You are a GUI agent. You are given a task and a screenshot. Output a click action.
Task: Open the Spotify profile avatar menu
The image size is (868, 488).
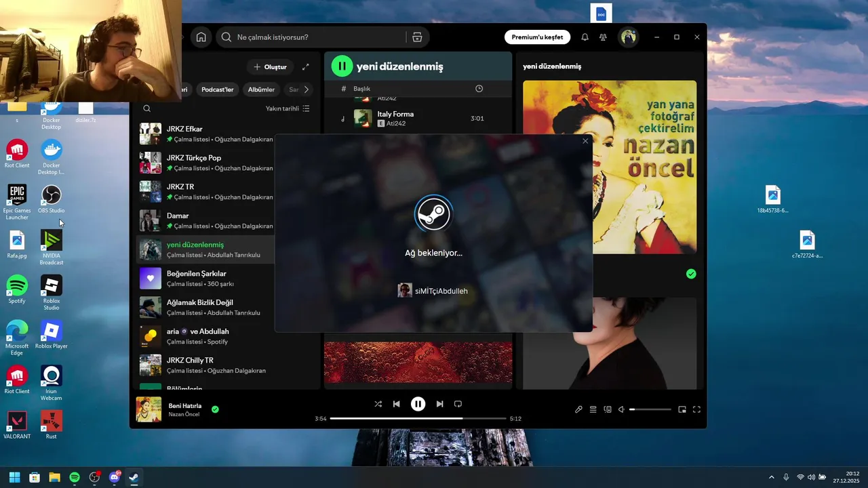coord(629,37)
